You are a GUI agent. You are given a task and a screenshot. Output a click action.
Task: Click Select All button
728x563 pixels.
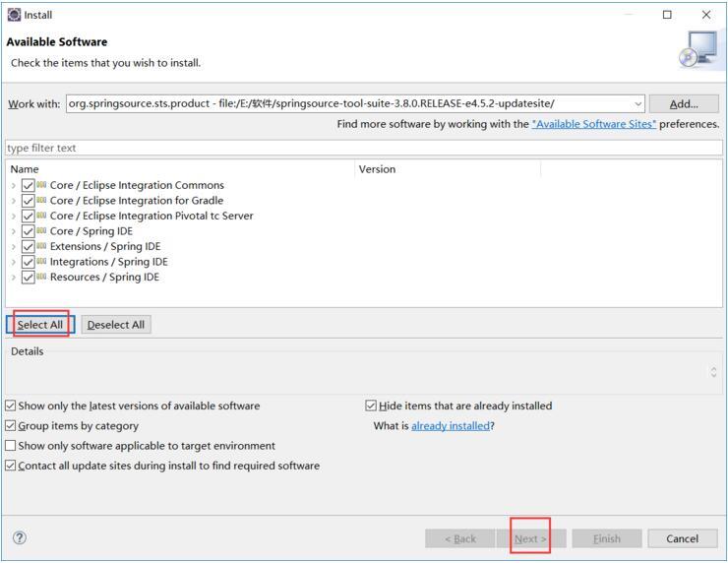tap(40, 324)
